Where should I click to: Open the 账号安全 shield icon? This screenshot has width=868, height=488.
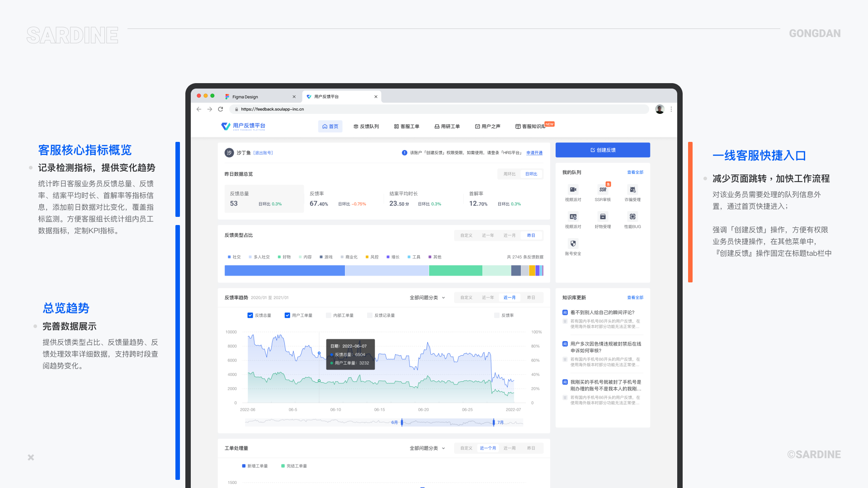tap(573, 244)
